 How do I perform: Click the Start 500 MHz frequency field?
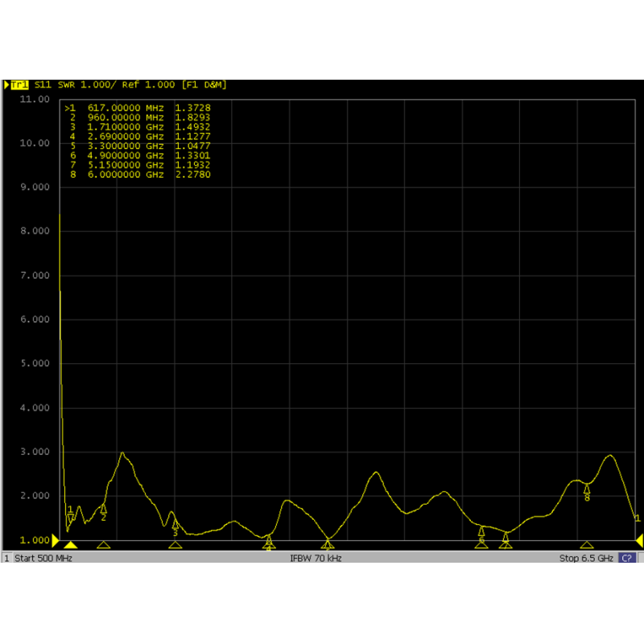pos(43,558)
